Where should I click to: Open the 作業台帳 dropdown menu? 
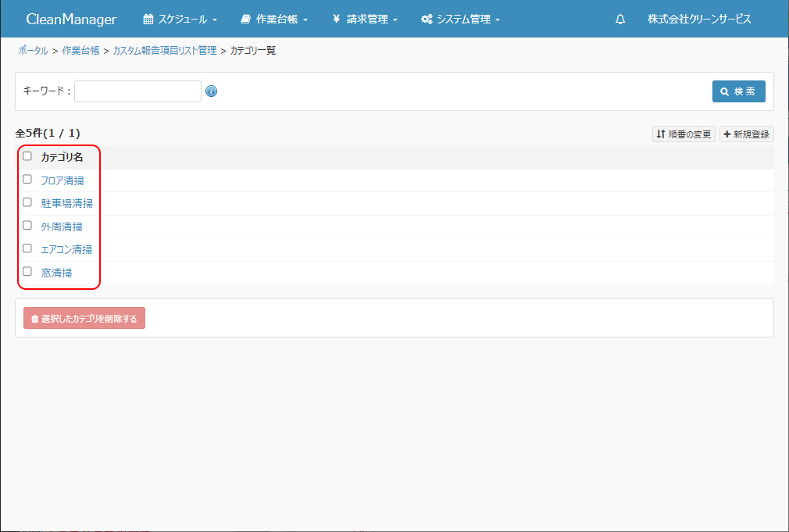274,20
